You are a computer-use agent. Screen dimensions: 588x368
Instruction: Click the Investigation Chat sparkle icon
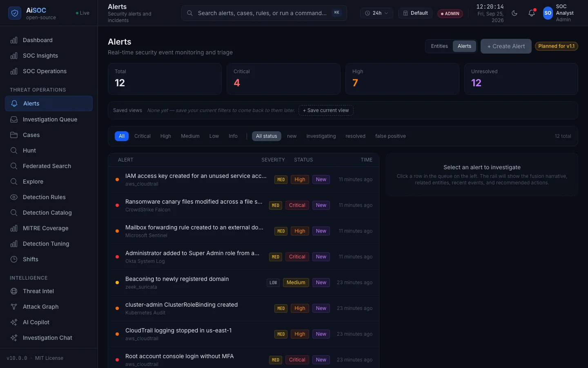[14, 338]
